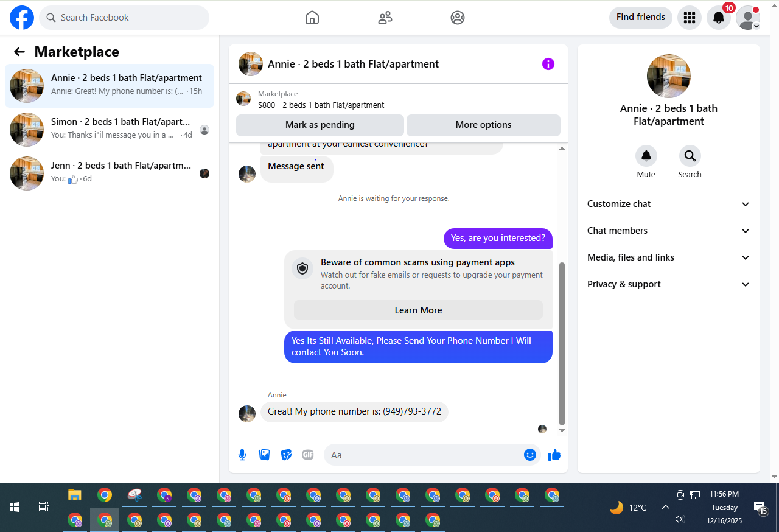The image size is (779, 532).
Task: Click the chat header title "Annie · 2 beds 1 bath Flat/apartment"
Action: (x=353, y=64)
